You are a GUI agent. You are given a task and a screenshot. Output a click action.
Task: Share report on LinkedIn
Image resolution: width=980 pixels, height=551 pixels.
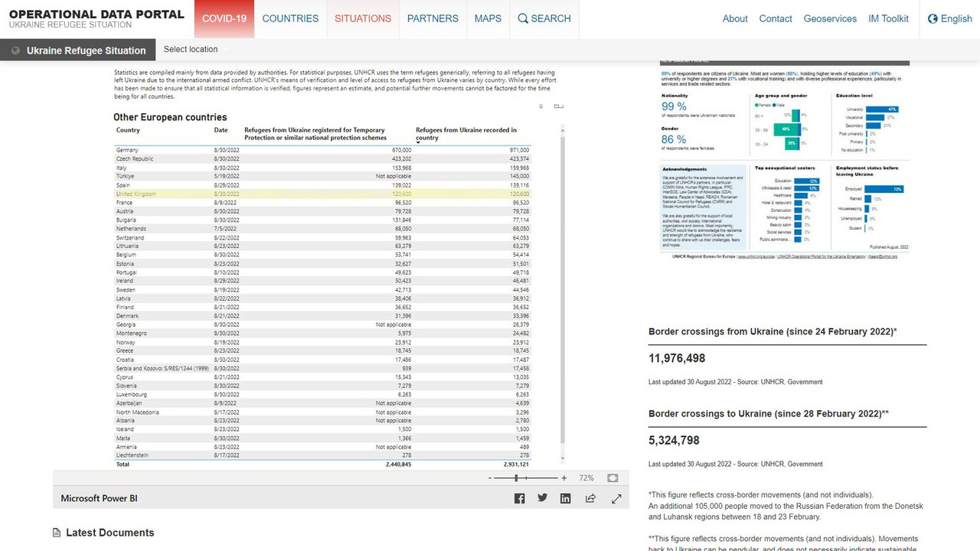565,498
